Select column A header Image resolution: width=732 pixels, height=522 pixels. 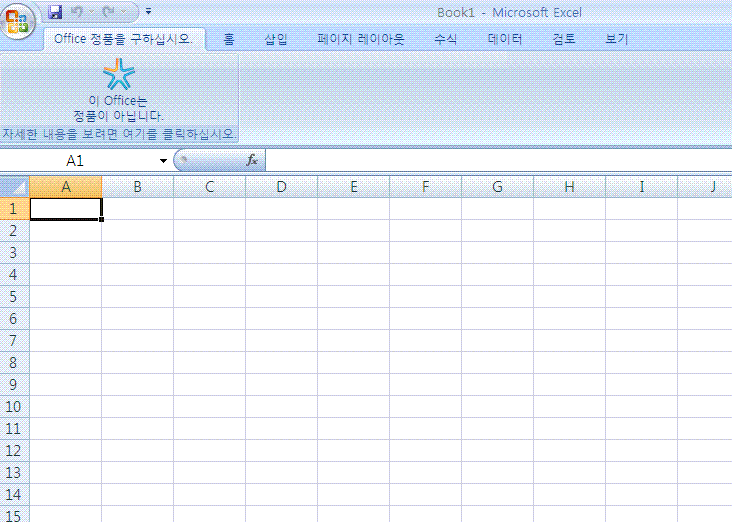coord(66,187)
